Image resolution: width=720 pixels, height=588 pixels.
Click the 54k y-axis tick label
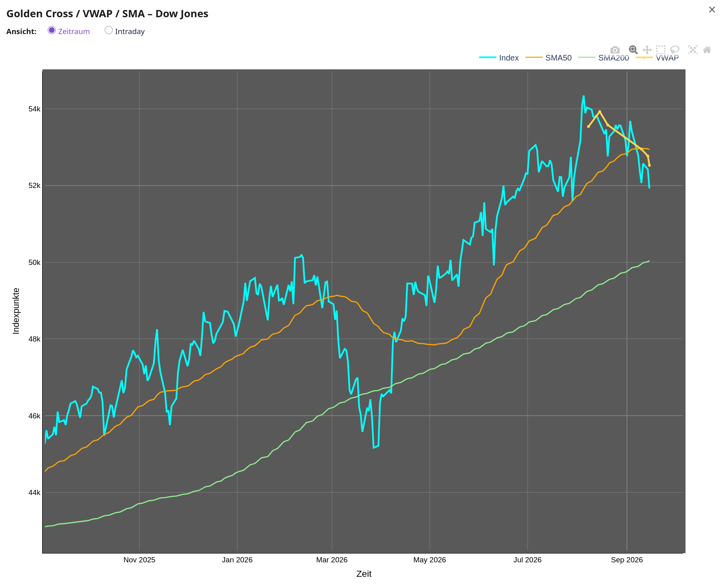pyautogui.click(x=34, y=109)
